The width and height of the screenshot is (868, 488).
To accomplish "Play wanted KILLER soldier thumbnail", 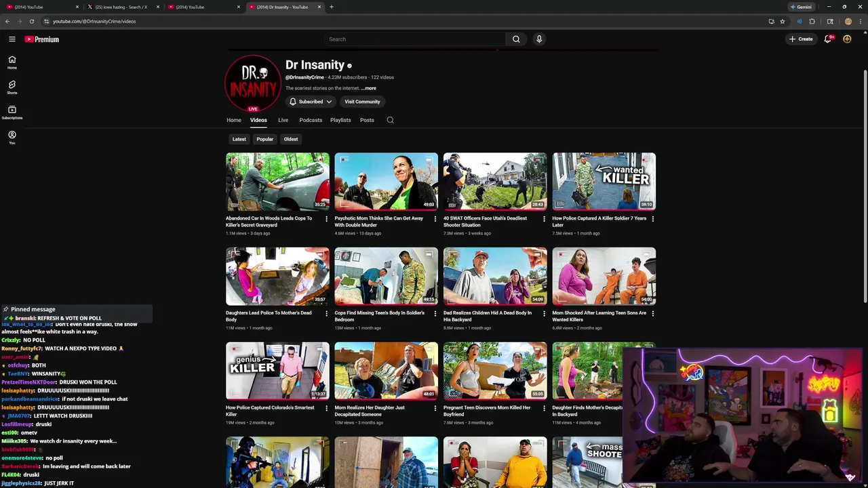I will click(604, 181).
